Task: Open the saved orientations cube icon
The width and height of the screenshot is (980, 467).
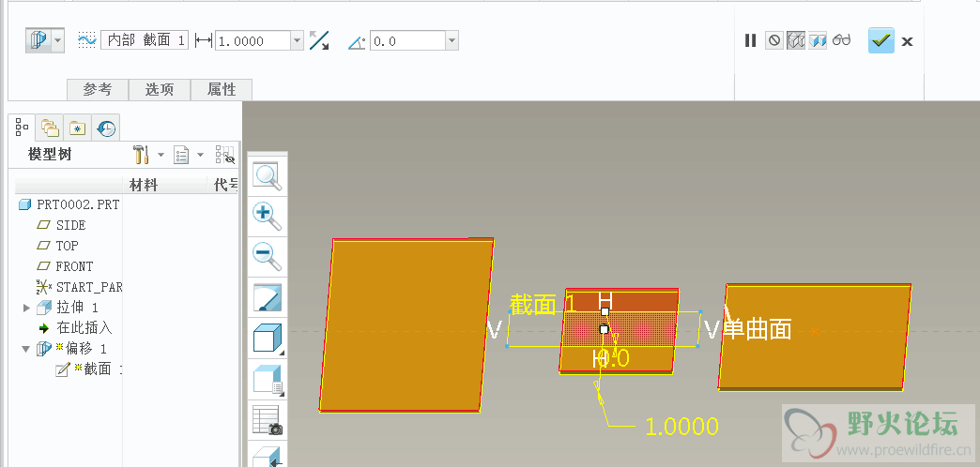Action: [x=267, y=380]
